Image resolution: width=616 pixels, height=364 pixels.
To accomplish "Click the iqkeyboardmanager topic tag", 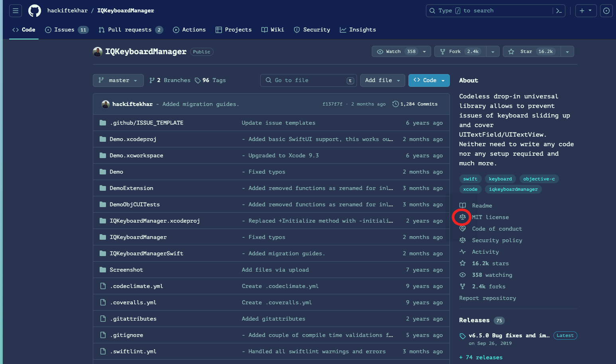I will point(513,189).
